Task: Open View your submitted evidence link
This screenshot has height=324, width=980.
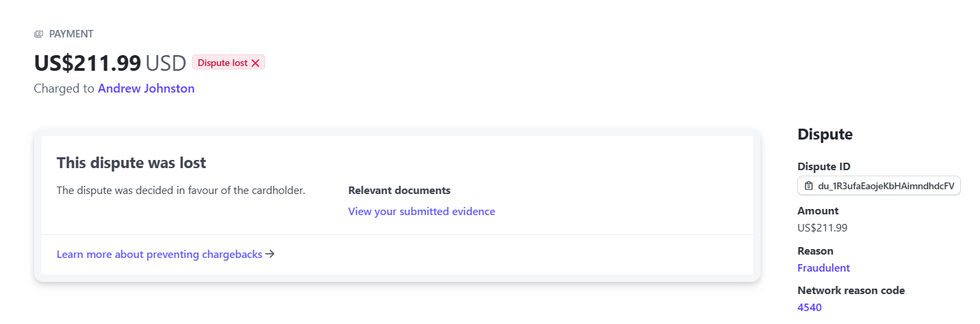Action: point(421,211)
